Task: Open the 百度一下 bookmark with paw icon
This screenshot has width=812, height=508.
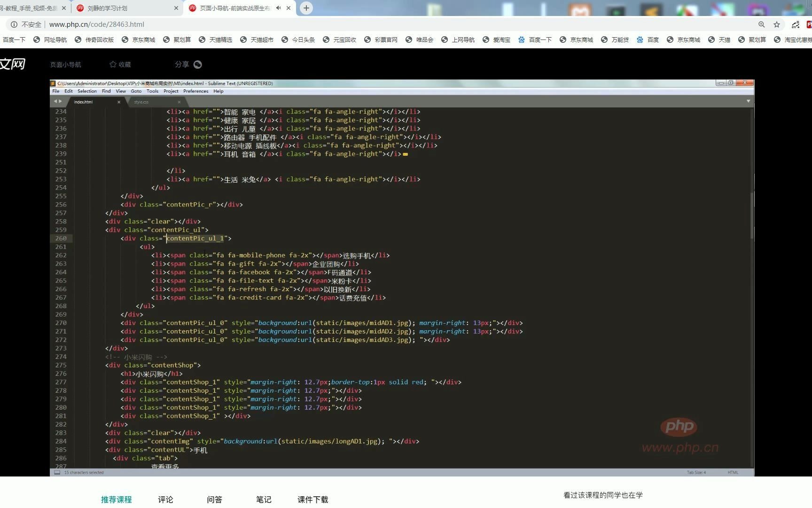Action: 535,40
